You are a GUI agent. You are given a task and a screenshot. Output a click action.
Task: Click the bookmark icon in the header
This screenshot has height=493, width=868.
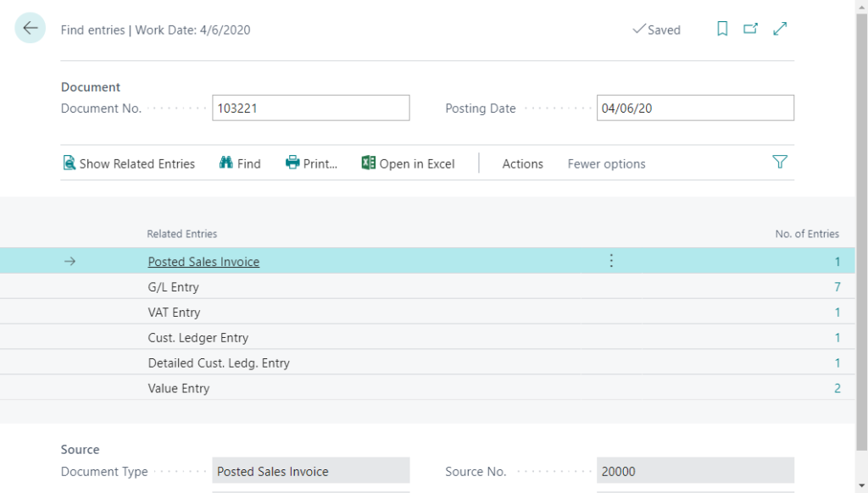pos(722,28)
